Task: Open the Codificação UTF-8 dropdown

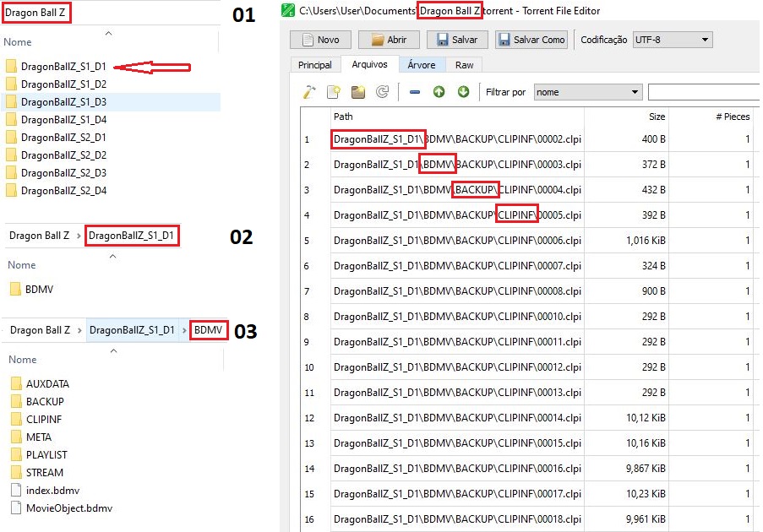Action: 673,40
